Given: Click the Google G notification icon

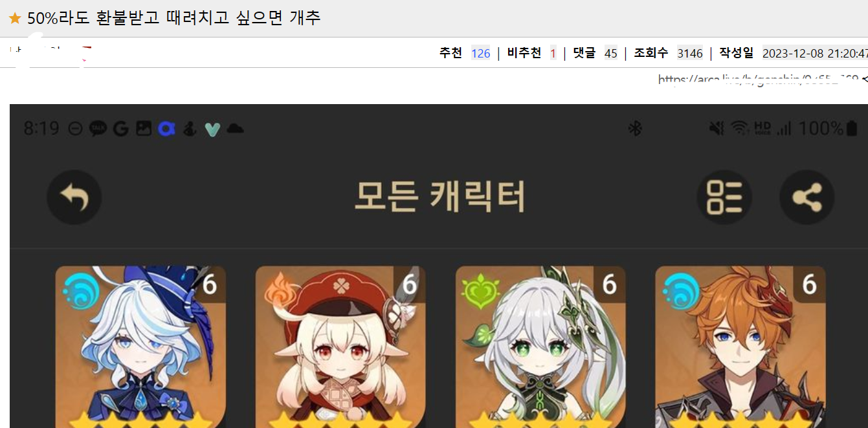Looking at the screenshot, I should pyautogui.click(x=120, y=129).
